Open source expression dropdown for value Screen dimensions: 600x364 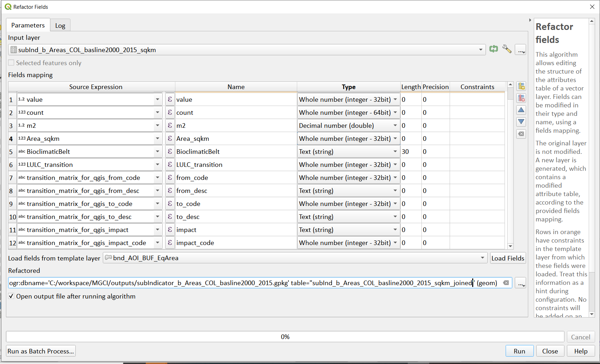pos(157,100)
